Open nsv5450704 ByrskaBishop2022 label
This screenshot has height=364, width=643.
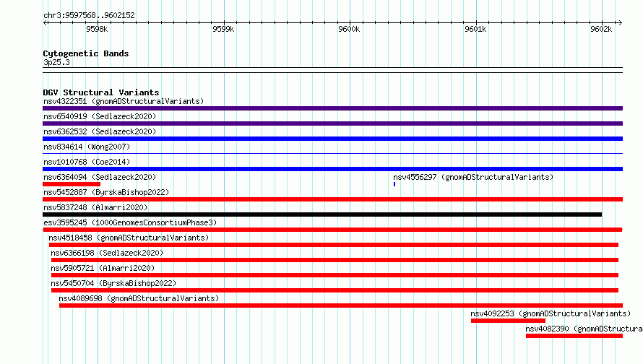point(113,283)
